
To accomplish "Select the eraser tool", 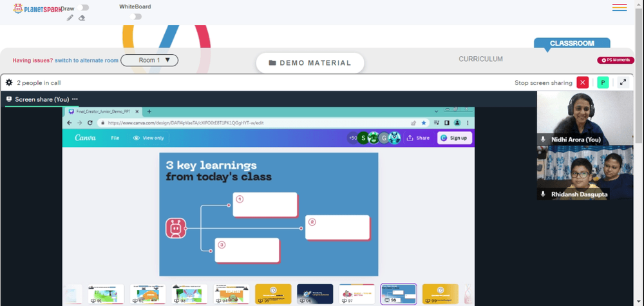I will (x=82, y=17).
